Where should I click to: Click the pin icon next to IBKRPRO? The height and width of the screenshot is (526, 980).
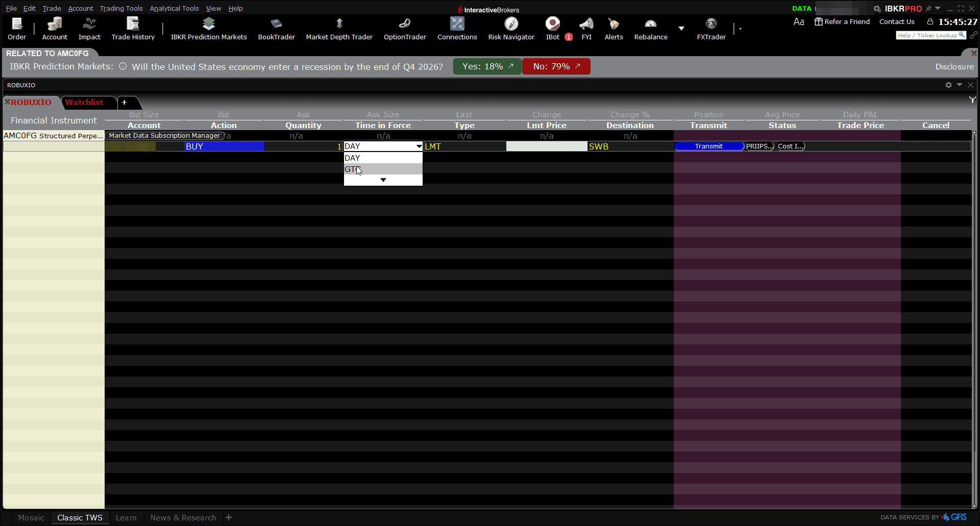click(x=928, y=8)
